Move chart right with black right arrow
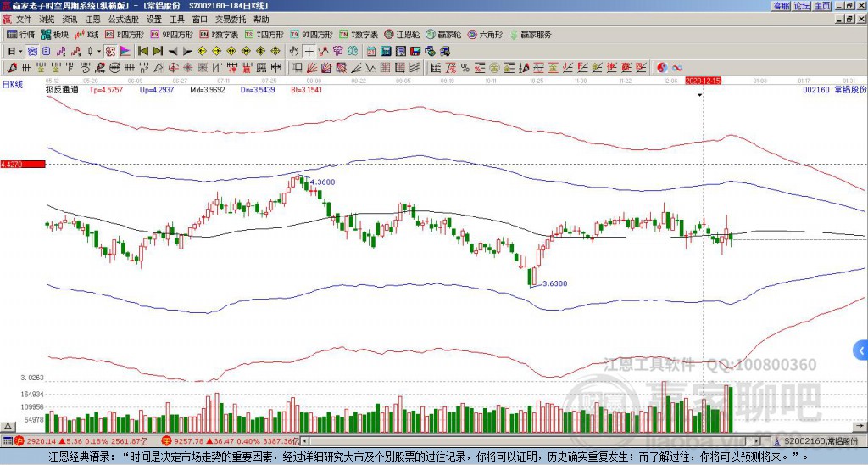 coord(187,52)
